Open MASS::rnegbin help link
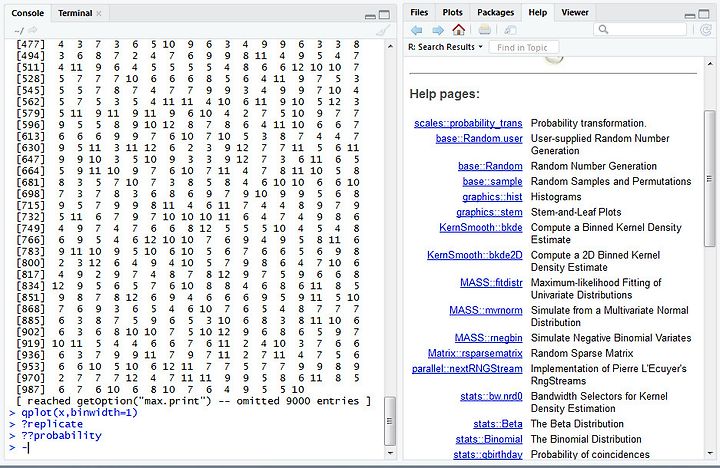The image size is (720, 468). (x=489, y=338)
